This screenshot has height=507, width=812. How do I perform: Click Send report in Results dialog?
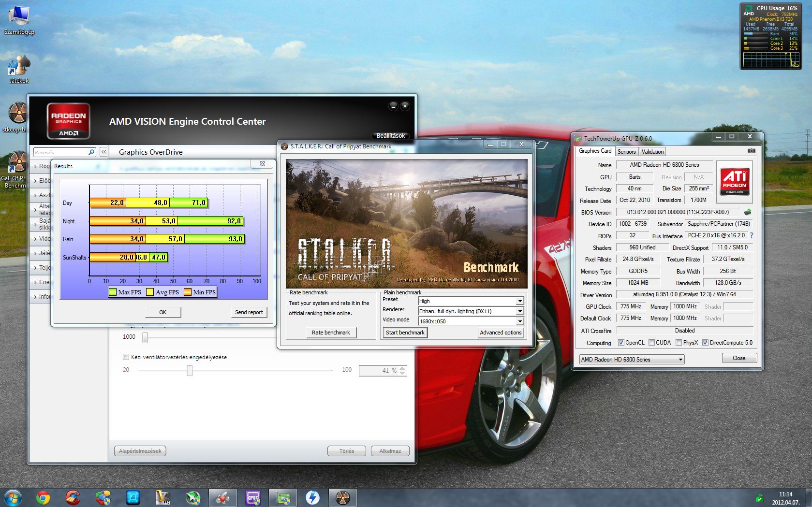[249, 312]
